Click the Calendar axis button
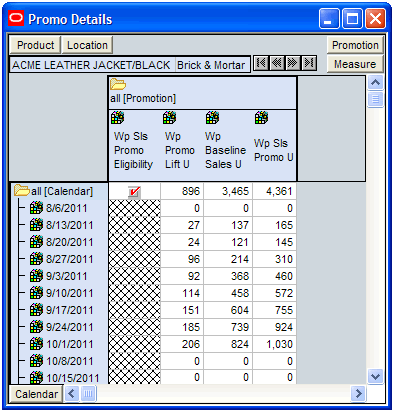Screen dimensions: 394x413 click(x=36, y=394)
